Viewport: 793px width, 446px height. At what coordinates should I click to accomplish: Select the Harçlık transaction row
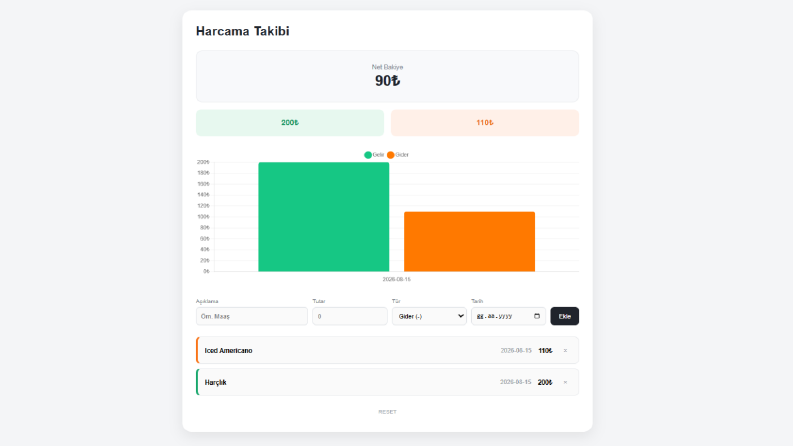[387, 382]
